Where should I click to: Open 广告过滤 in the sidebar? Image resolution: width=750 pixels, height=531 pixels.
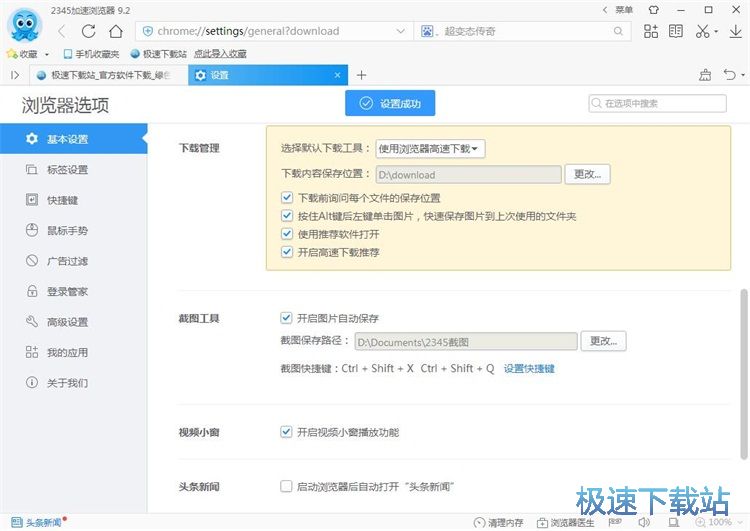coord(74,261)
